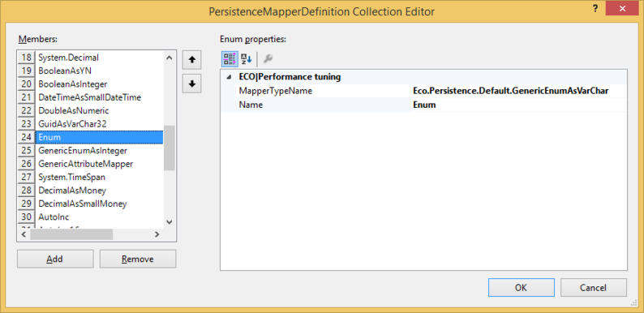The image size is (644, 313).
Task: Select GenericEnumAsInteger member
Action: [99, 150]
